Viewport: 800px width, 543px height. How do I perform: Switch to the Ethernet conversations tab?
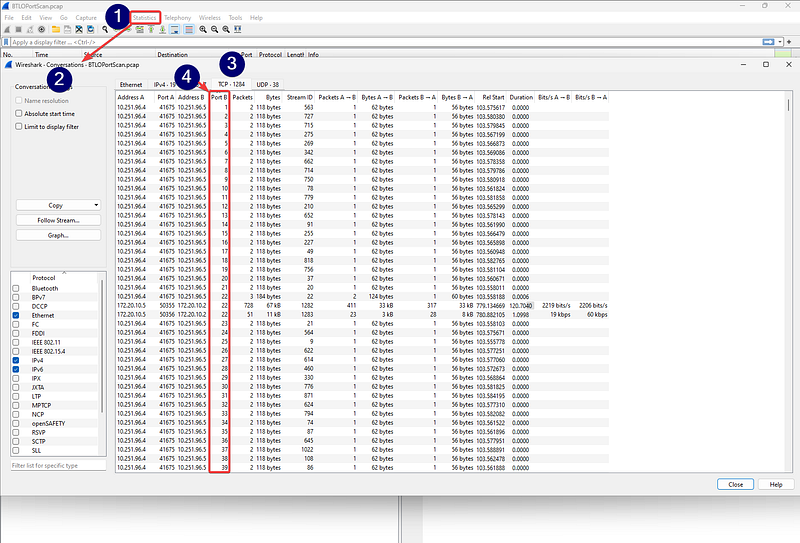(x=131, y=84)
